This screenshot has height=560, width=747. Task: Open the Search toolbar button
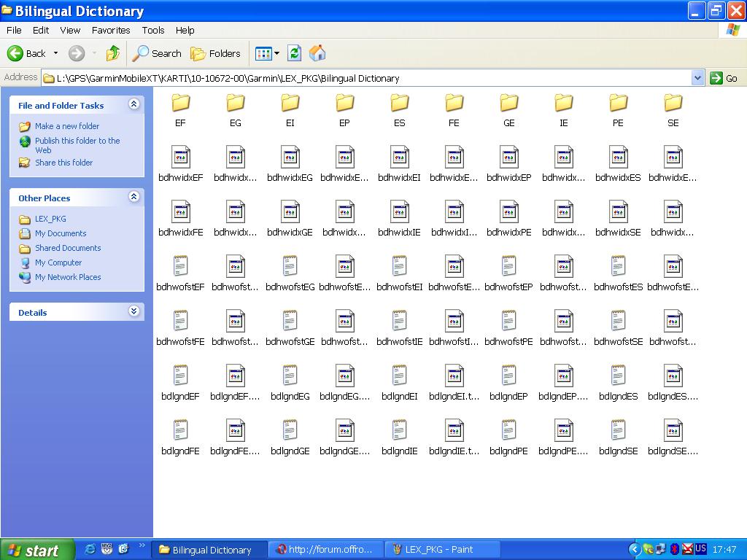click(157, 53)
